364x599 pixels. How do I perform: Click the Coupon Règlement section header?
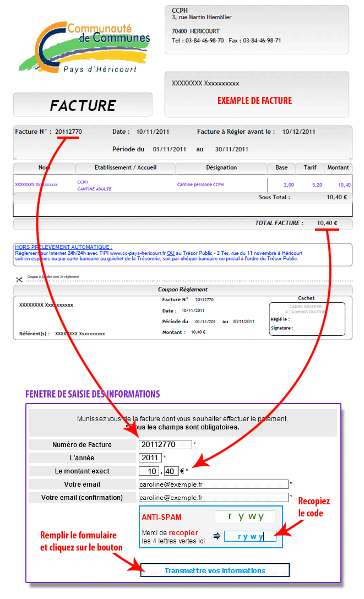pos(182,290)
